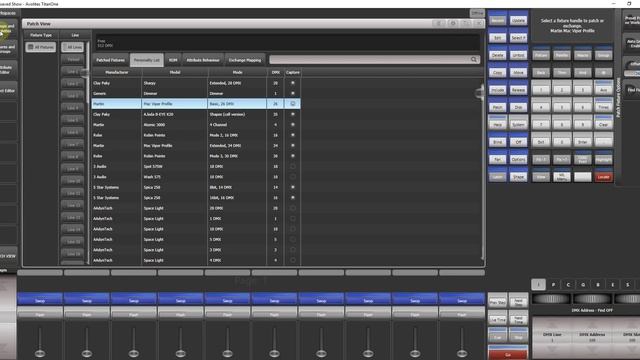Click the wheel above DMX Line
640x360 pixels.
click(551, 299)
